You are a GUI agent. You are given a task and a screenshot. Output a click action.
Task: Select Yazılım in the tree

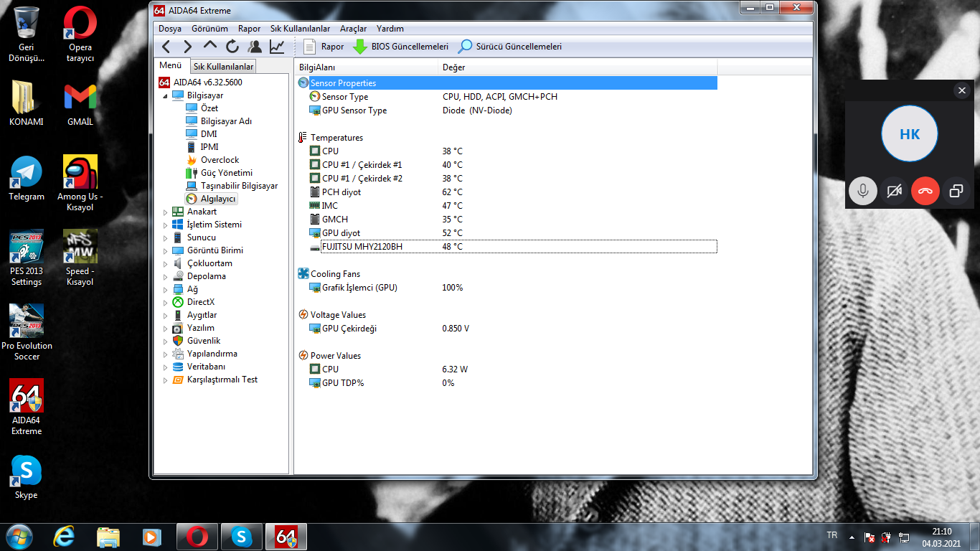point(201,328)
